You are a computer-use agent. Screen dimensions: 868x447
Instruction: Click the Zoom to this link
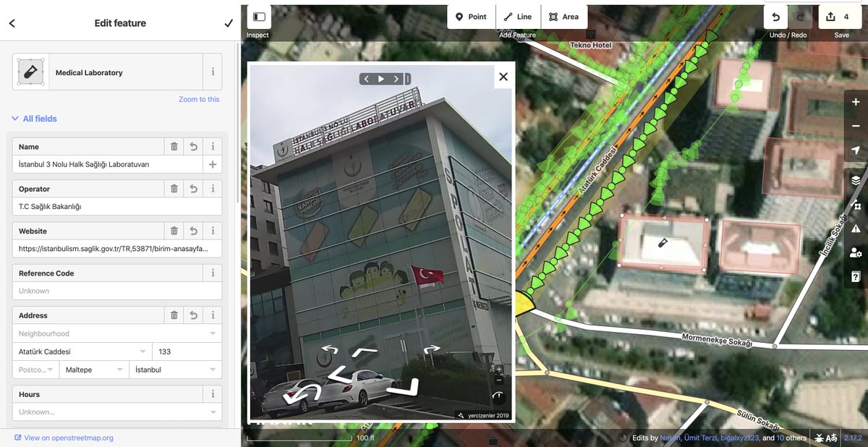[200, 98]
